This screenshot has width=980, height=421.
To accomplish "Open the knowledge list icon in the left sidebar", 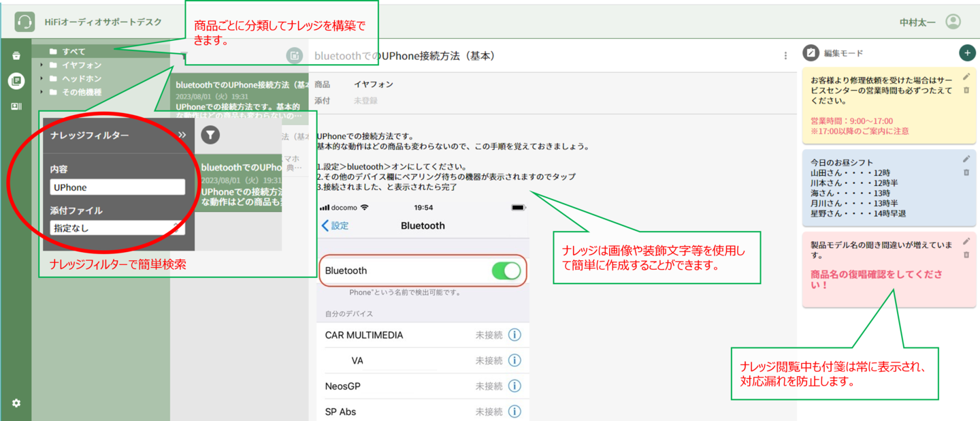I will pyautogui.click(x=16, y=81).
